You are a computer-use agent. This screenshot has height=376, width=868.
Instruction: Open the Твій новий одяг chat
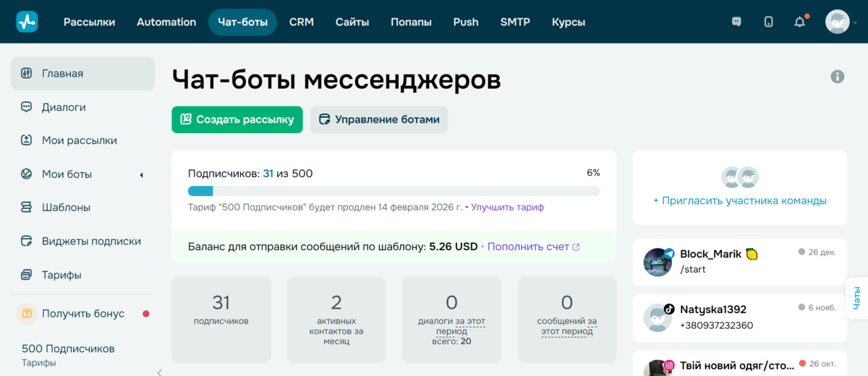tap(739, 363)
